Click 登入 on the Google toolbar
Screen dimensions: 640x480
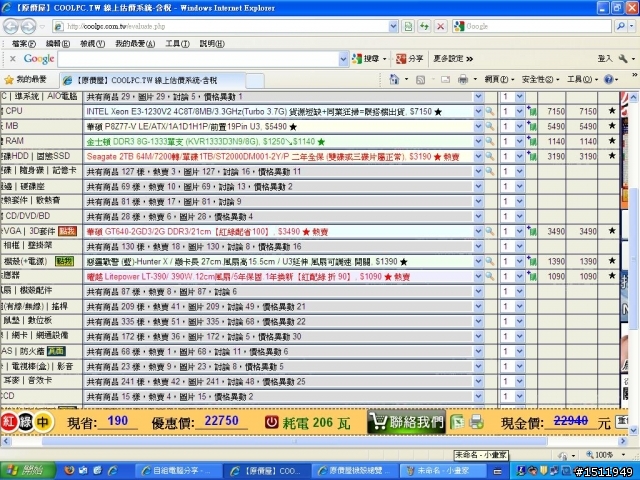pyautogui.click(x=605, y=59)
